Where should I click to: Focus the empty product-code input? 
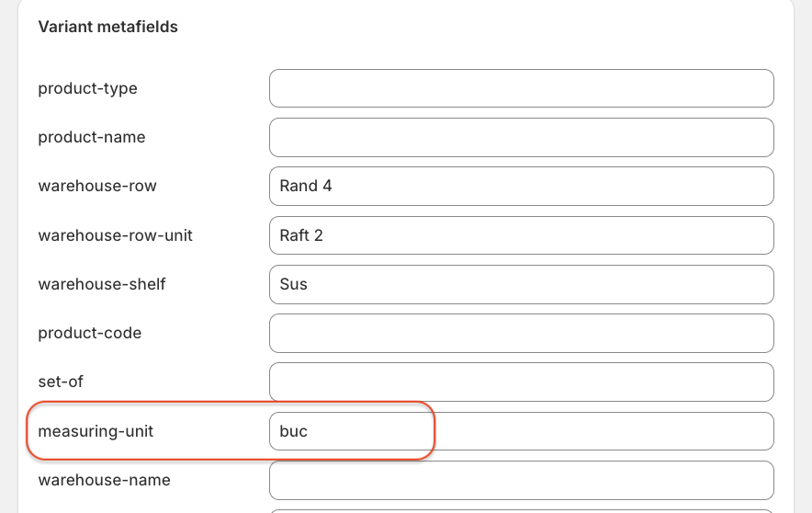pos(521,333)
